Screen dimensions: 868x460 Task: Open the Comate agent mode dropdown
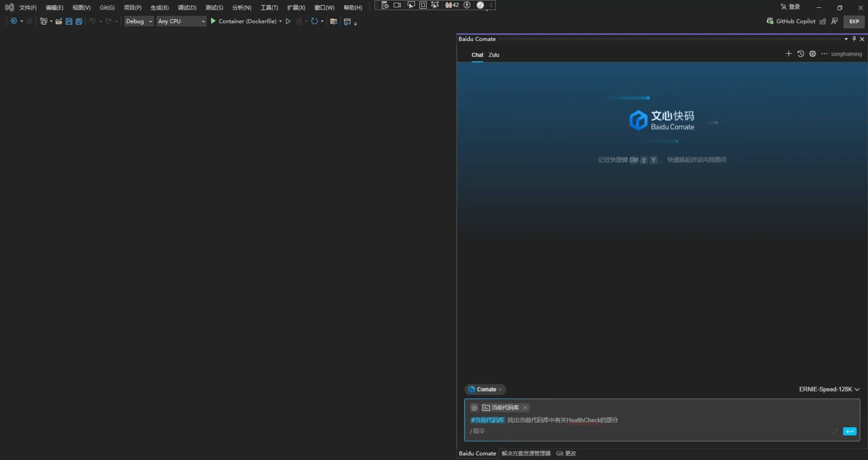pyautogui.click(x=485, y=389)
